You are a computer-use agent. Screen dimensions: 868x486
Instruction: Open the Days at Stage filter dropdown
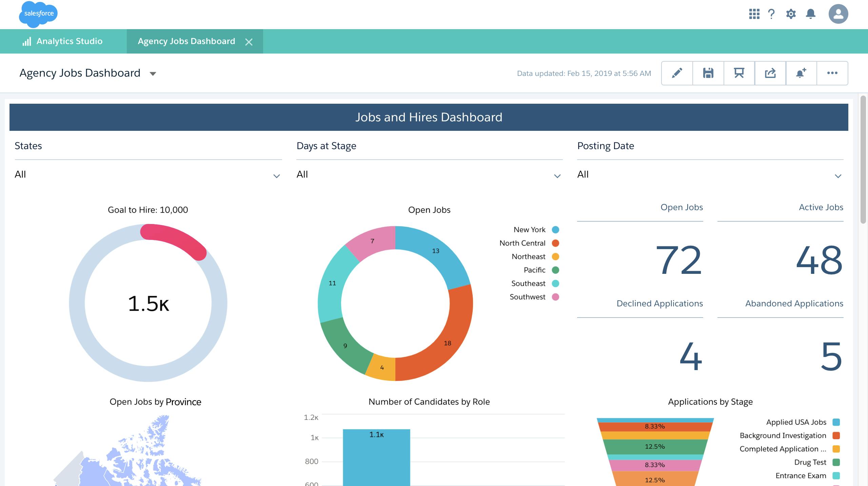[x=429, y=175]
